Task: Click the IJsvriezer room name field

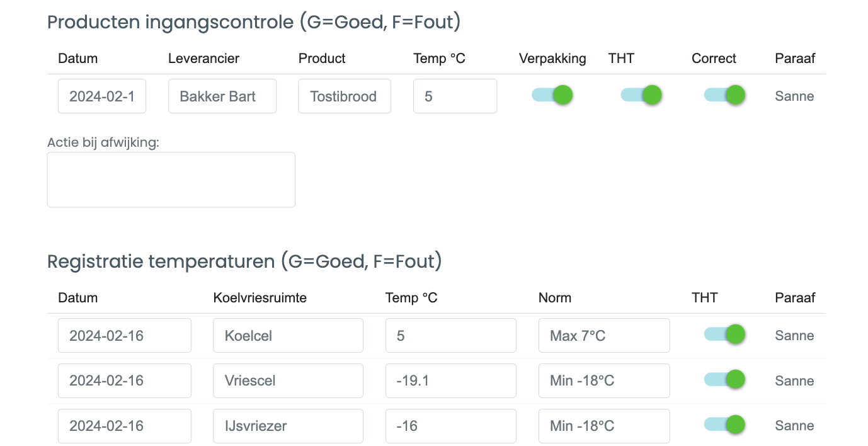Action: (288, 426)
